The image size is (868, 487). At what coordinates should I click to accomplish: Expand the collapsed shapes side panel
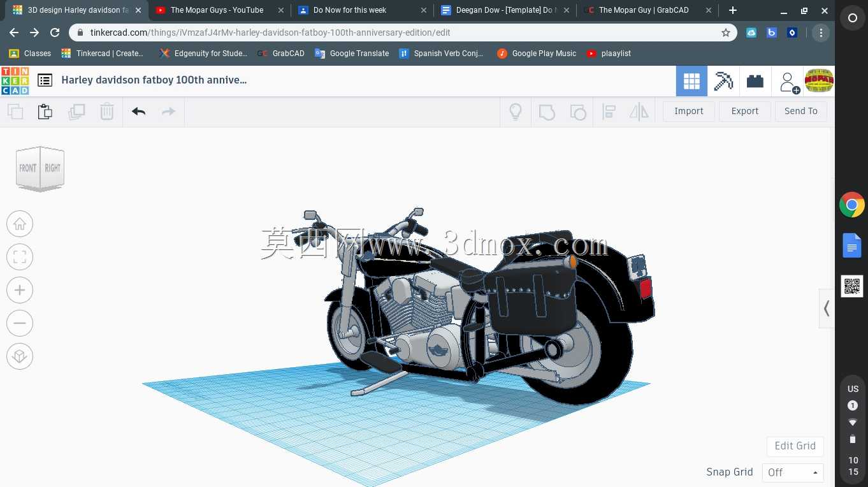[827, 309]
